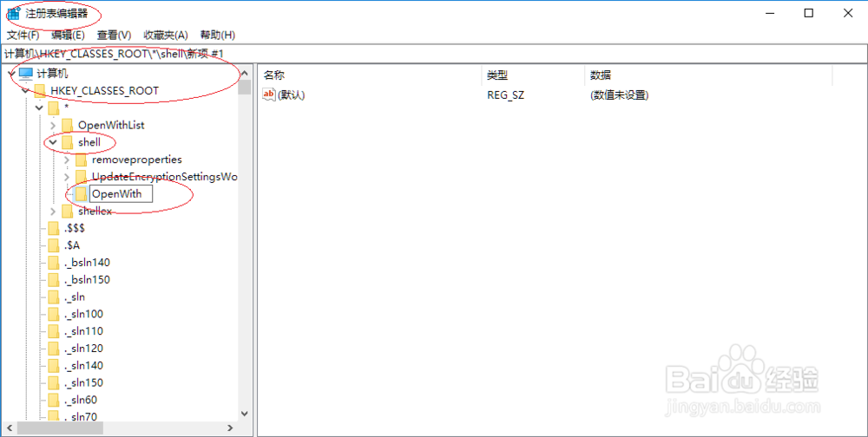
Task: Collapse the * key node
Action: tap(39, 108)
